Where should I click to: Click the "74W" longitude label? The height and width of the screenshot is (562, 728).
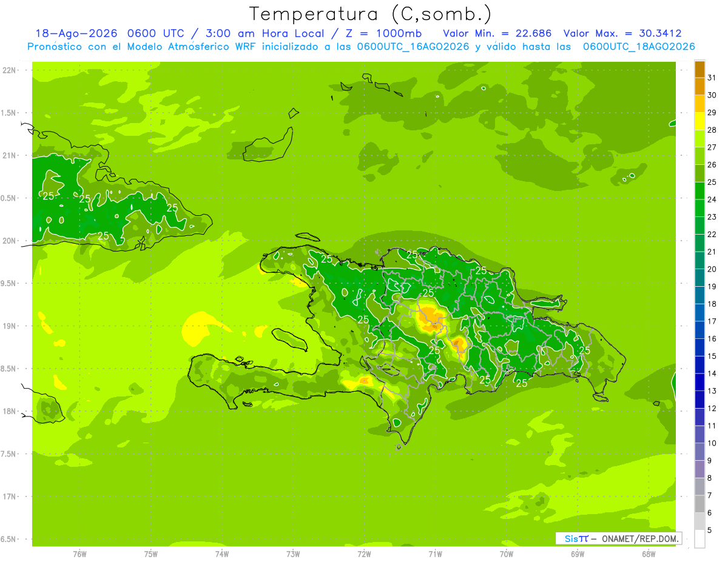coord(222,554)
